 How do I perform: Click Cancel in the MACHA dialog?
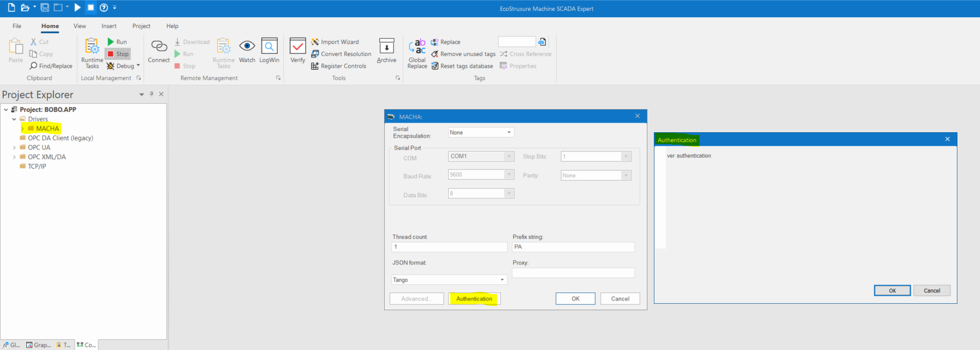click(620, 299)
